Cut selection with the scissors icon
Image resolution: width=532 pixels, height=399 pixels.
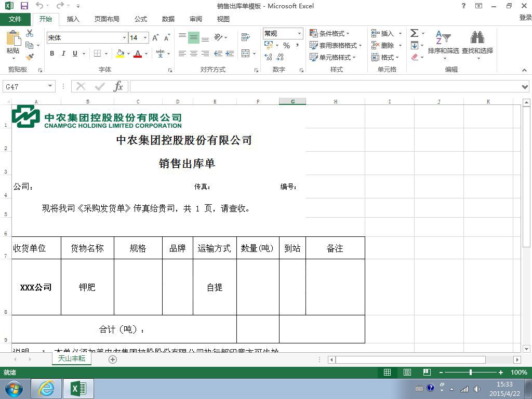30,33
